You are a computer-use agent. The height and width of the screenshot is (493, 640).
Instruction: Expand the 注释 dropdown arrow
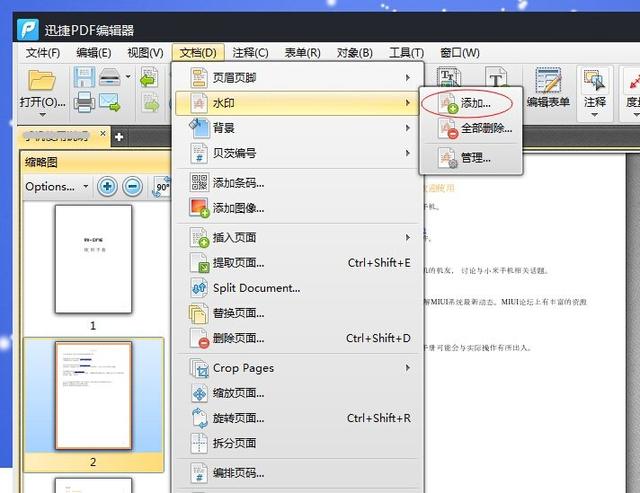click(595, 115)
